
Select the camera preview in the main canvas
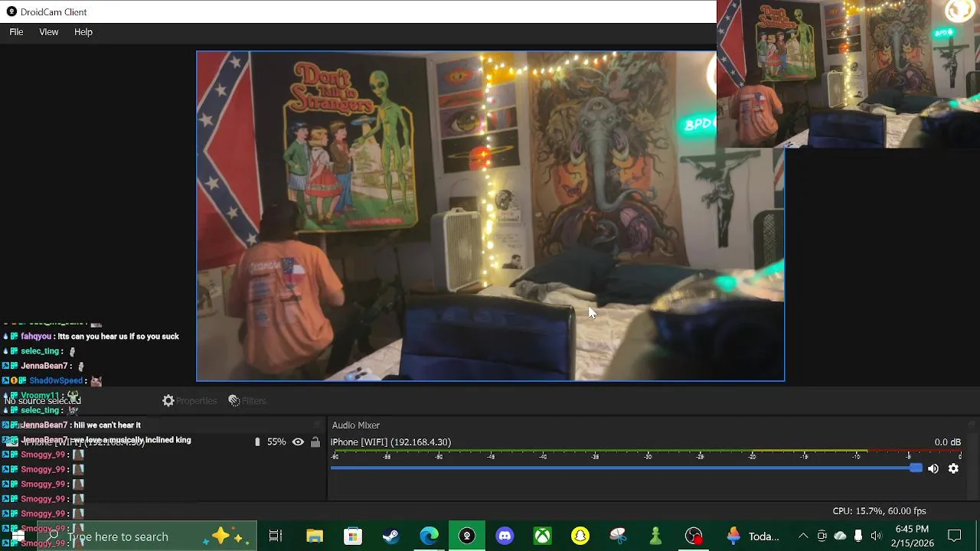[490, 216]
